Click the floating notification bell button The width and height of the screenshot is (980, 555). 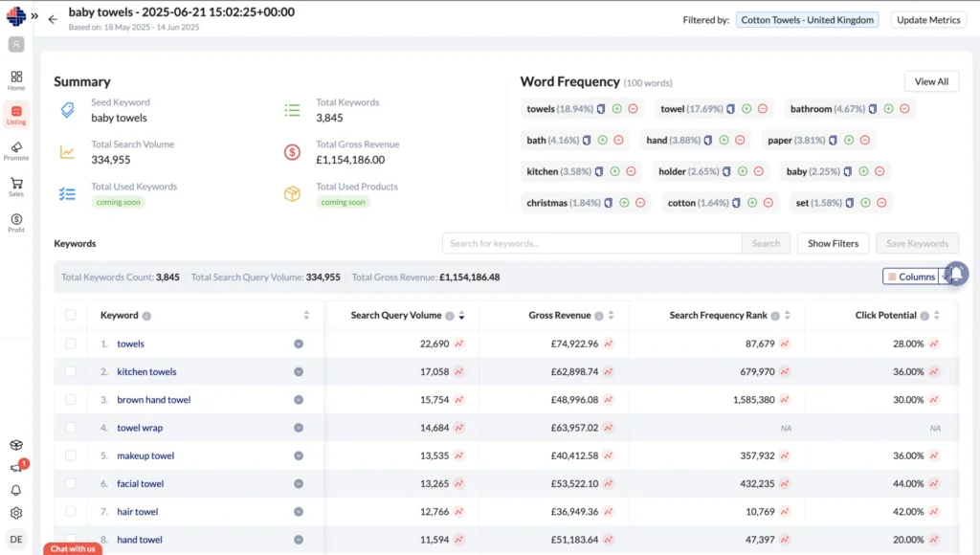pos(956,274)
